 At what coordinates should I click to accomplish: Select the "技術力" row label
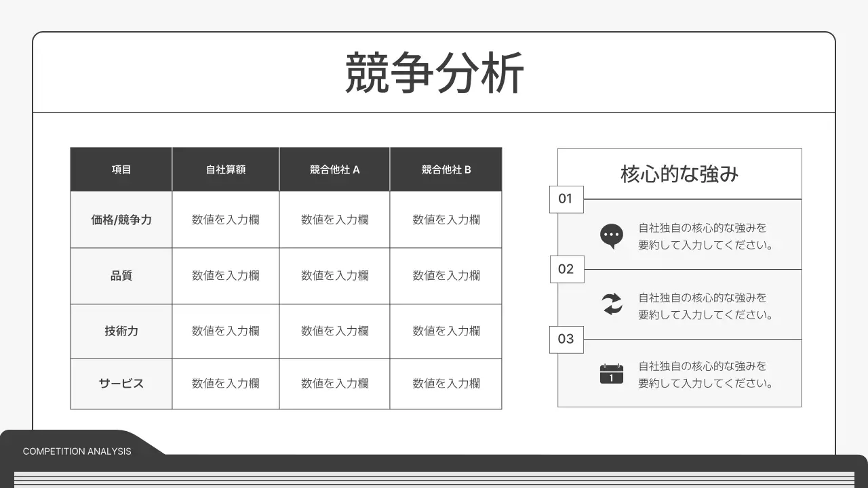(121, 331)
